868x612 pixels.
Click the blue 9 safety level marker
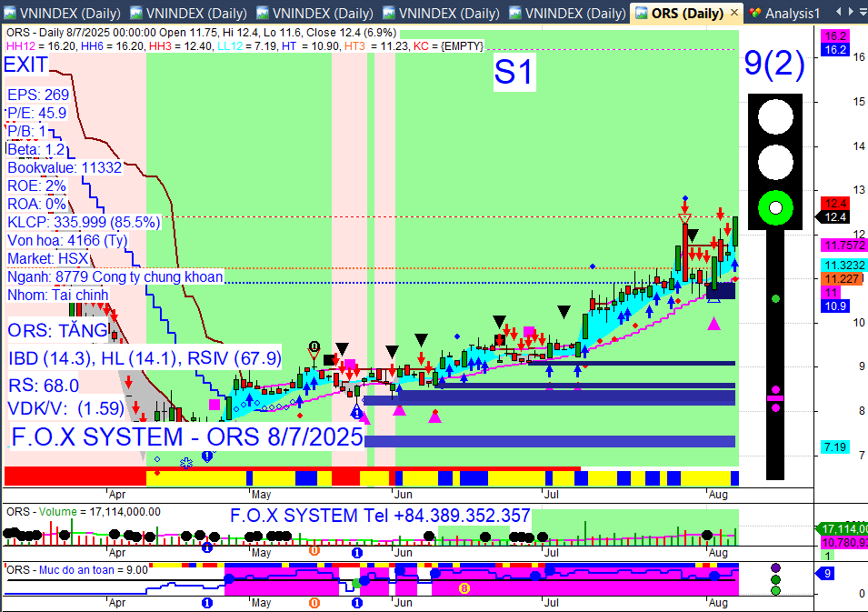[826, 573]
